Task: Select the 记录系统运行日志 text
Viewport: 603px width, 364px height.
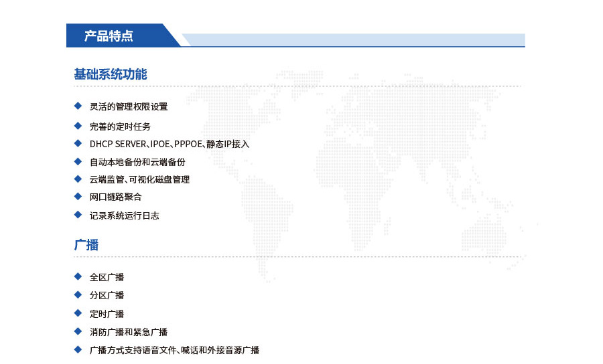Action: [x=125, y=216]
